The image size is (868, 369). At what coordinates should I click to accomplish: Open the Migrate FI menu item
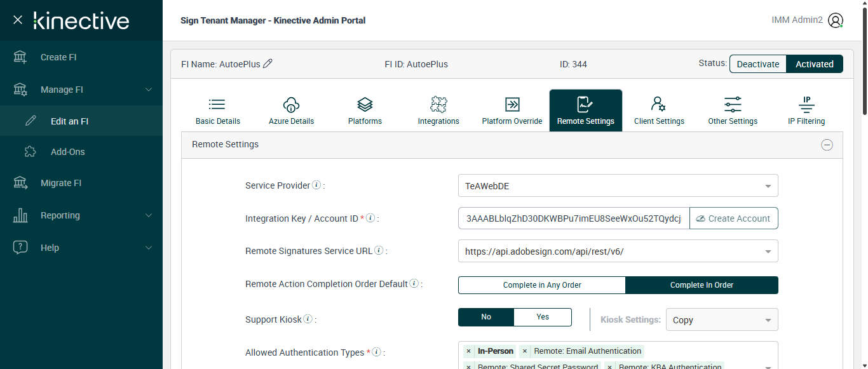[x=81, y=183]
